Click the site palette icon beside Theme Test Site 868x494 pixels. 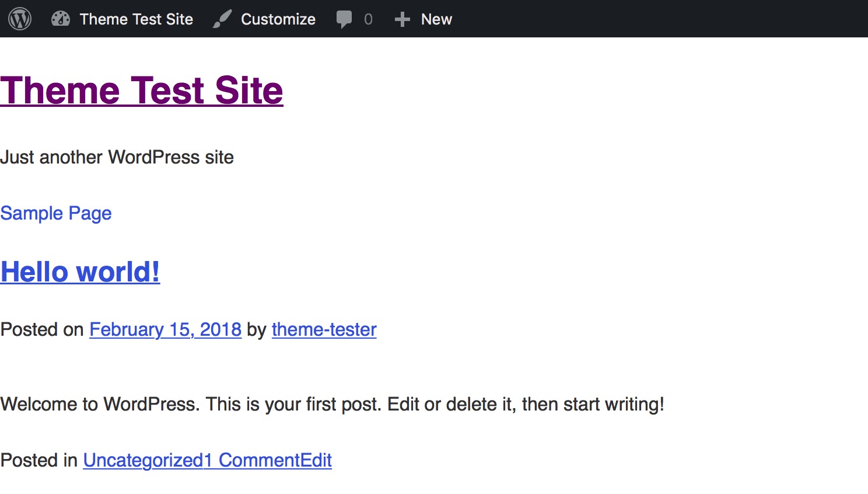point(61,19)
